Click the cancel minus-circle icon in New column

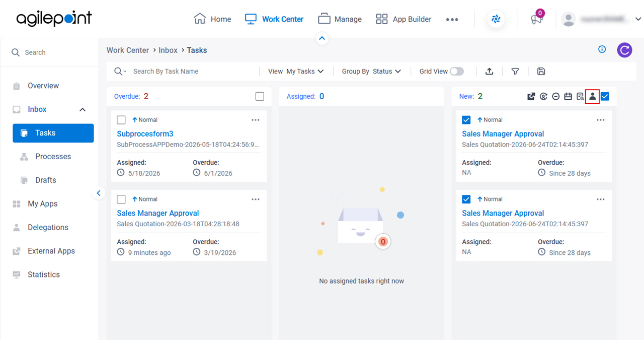pyautogui.click(x=556, y=96)
